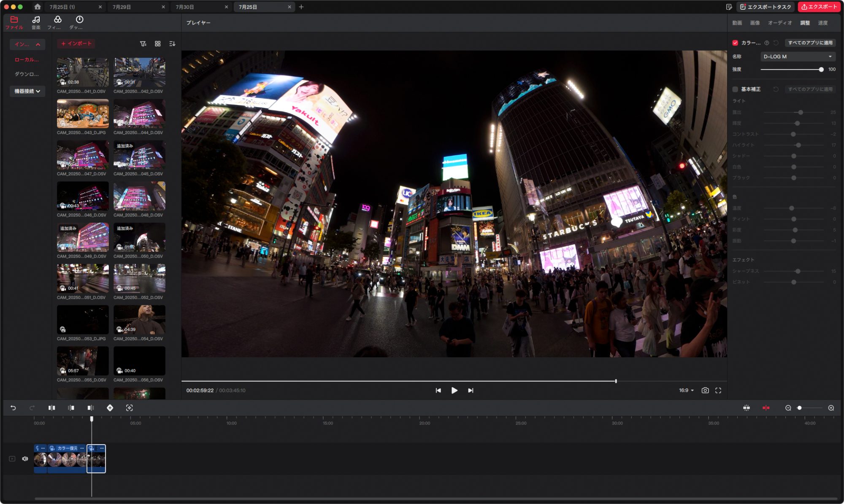The height and width of the screenshot is (504, 844).
Task: Open the D-LOG M name dropdown
Action: [798, 57]
